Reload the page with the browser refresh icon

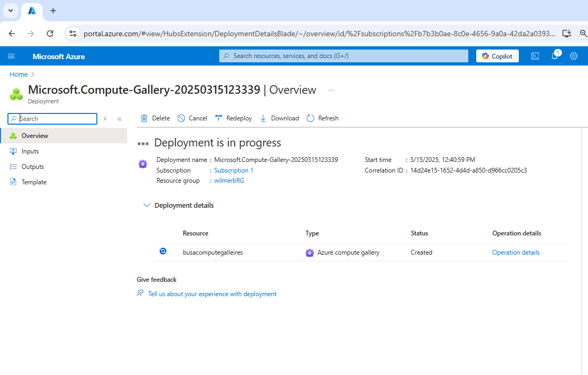pos(50,34)
